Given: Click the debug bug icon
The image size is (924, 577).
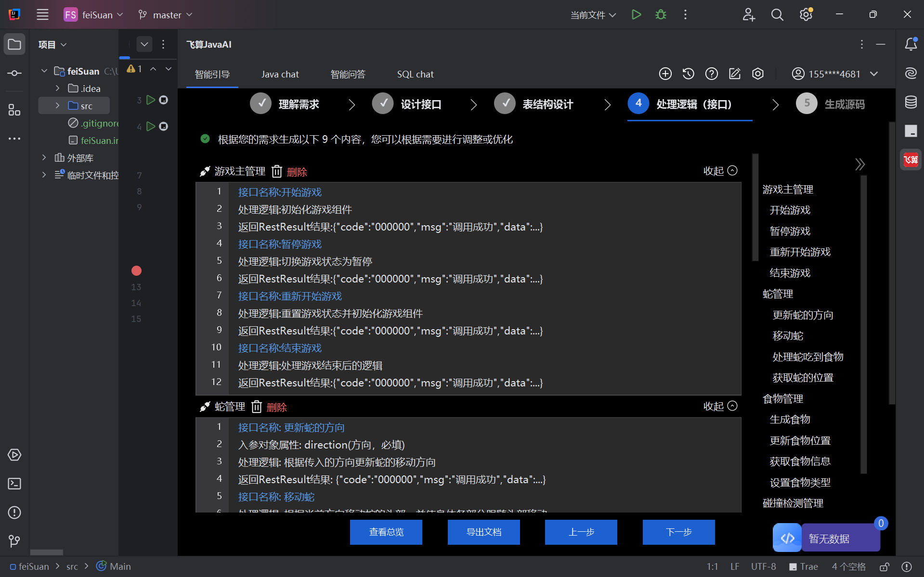Looking at the screenshot, I should pyautogui.click(x=661, y=14).
